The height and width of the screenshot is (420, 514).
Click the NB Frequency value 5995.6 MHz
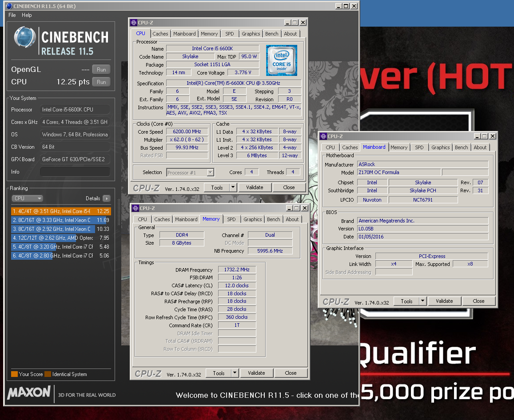(x=270, y=251)
